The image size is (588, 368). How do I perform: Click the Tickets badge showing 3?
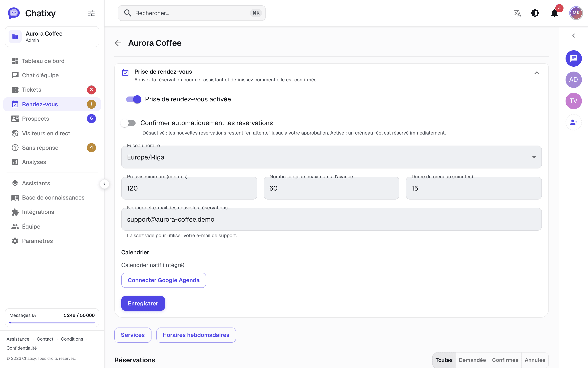[x=91, y=90]
